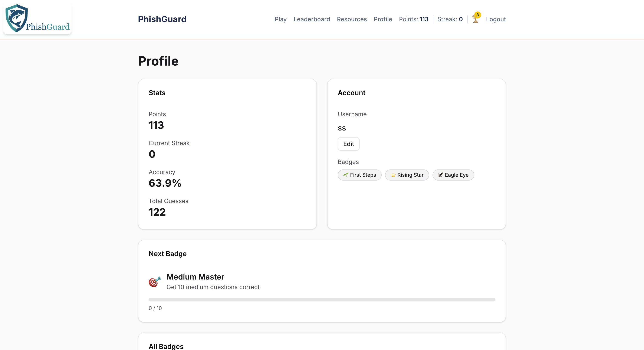Click the Streak: 0 header counter

coord(450,19)
